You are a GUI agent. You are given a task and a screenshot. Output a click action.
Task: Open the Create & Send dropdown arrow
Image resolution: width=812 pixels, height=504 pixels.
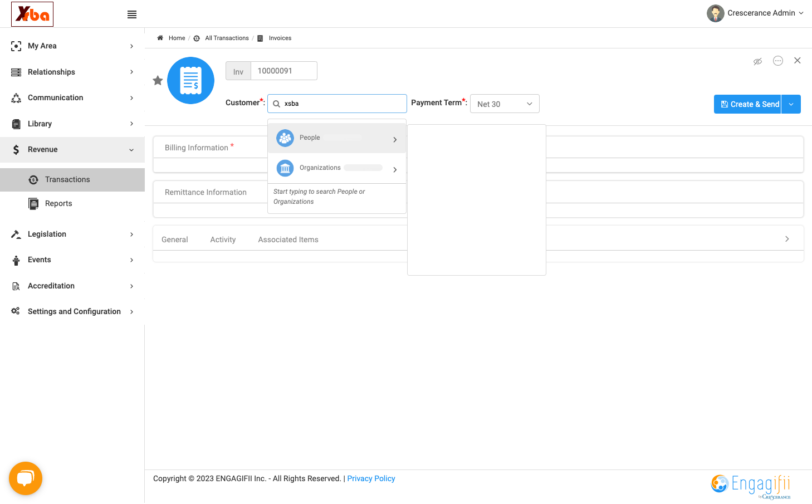click(791, 104)
